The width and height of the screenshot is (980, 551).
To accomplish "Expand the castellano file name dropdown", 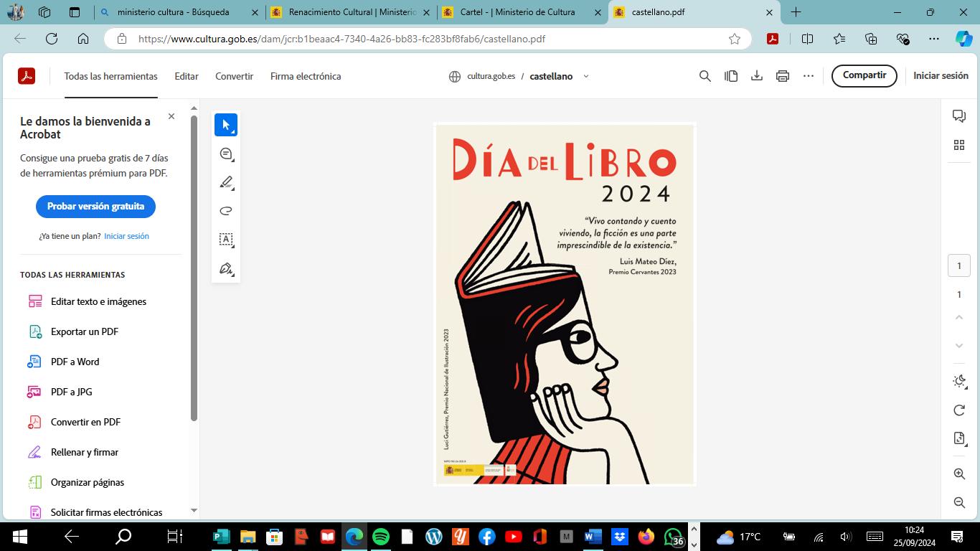I will click(586, 76).
